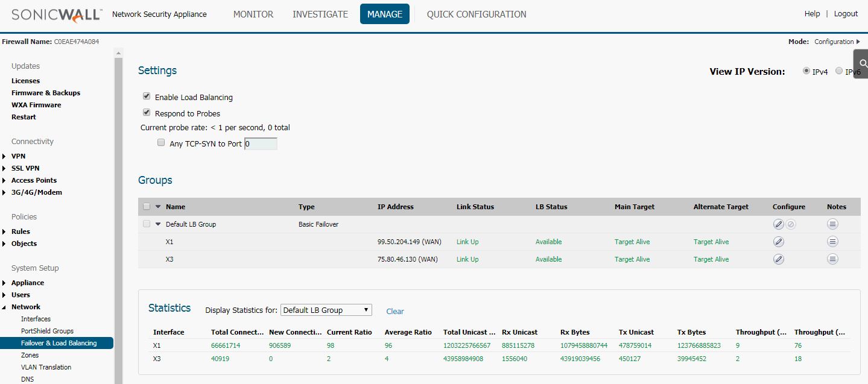
Task: Click X3 IP address 75.80.46.130 (WAN)
Action: pos(408,259)
